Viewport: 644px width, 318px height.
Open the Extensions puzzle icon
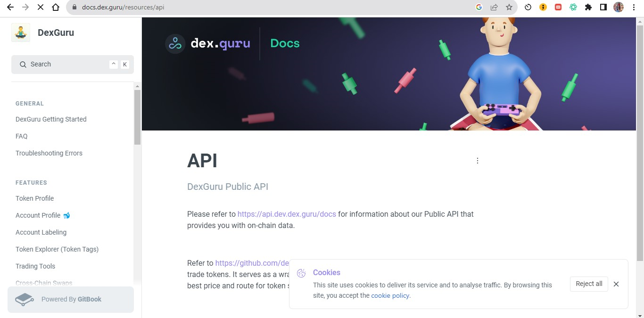[588, 7]
